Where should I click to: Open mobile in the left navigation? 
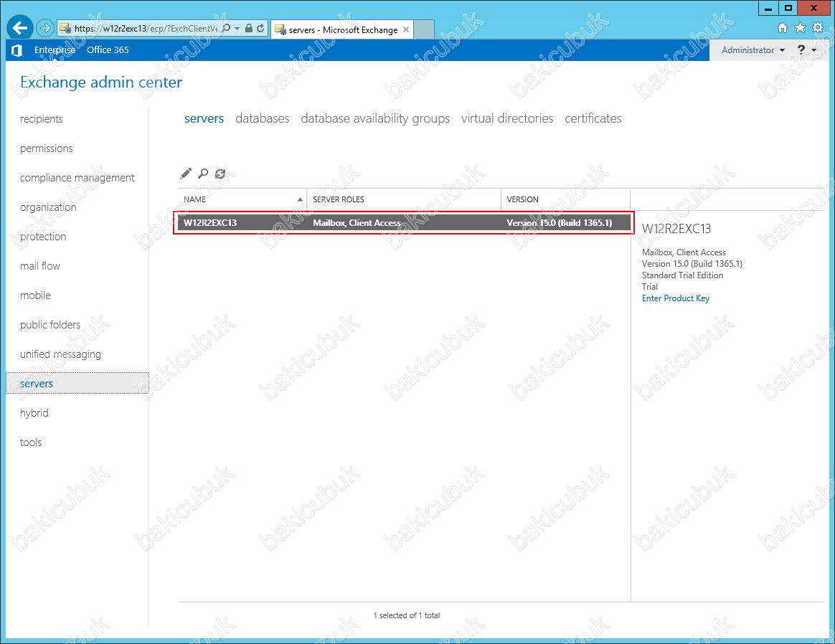tap(35, 295)
